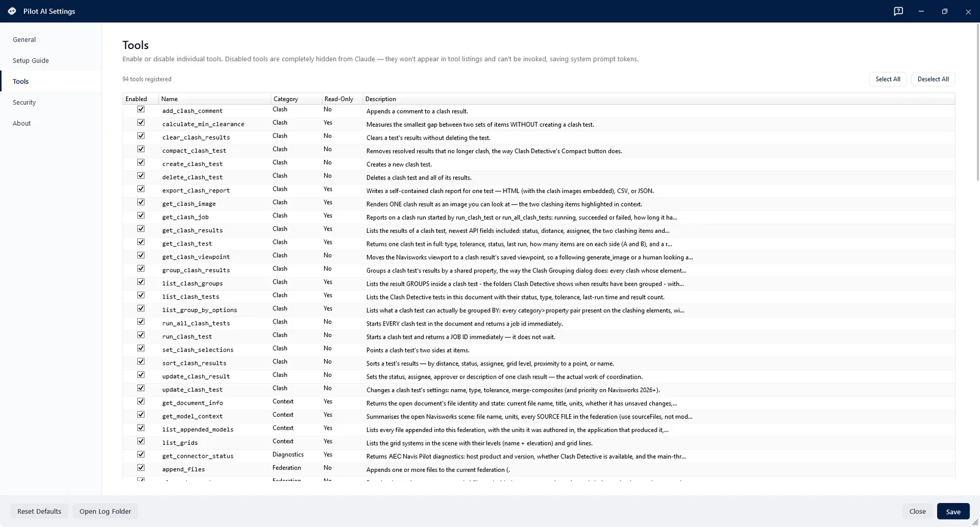980x527 pixels.
Task: Toggle the run_all_clash_tests checkbox
Action: pos(141,322)
